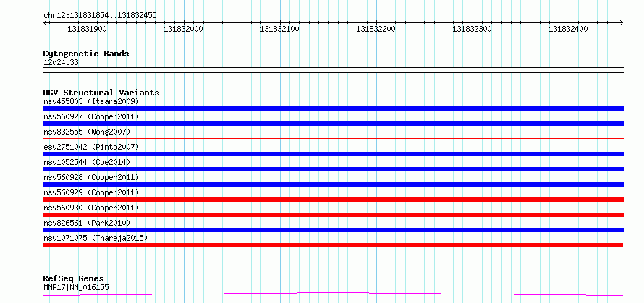Click ruler position 131832200
Screen dimensions: 644x303
(376, 29)
